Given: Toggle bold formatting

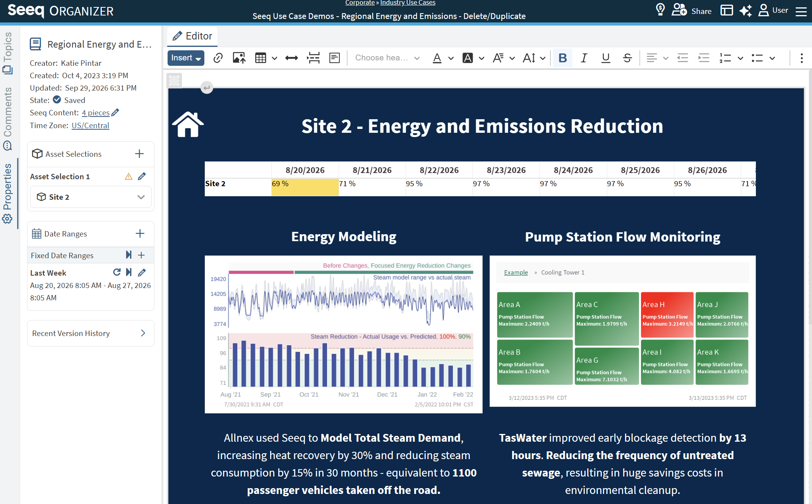Looking at the screenshot, I should pos(563,58).
